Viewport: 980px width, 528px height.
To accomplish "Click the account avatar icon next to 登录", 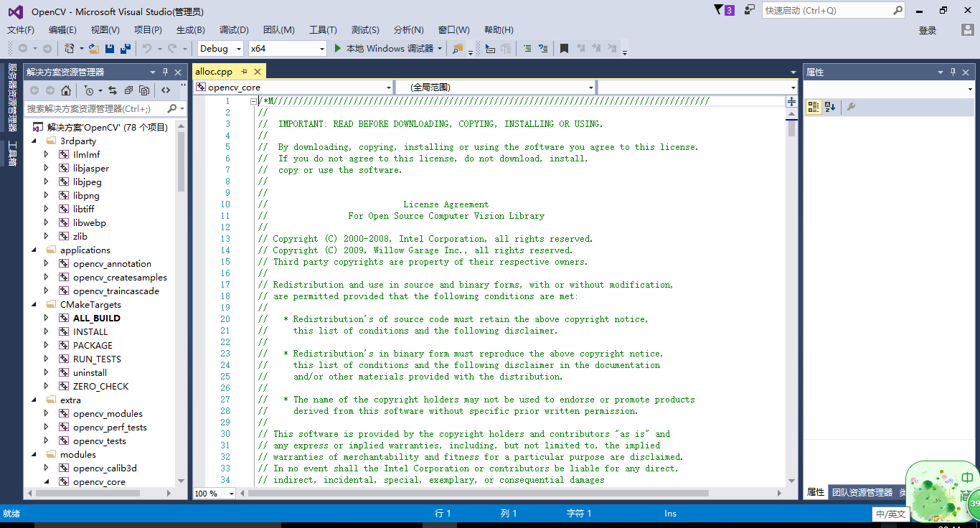I will coord(967,30).
